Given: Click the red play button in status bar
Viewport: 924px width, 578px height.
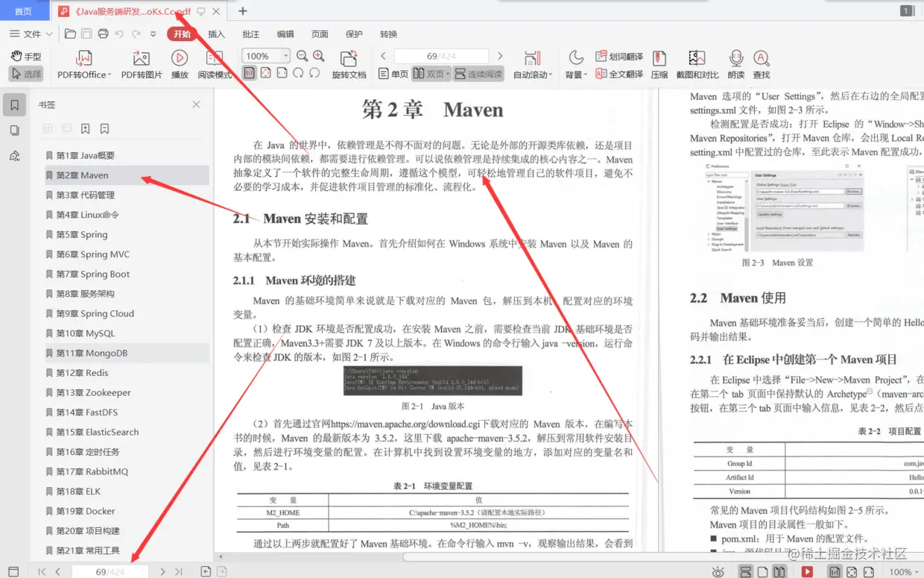Looking at the screenshot, I should (807, 571).
